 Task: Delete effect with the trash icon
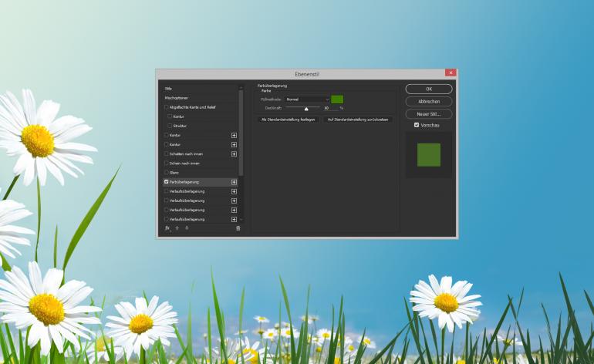238,228
